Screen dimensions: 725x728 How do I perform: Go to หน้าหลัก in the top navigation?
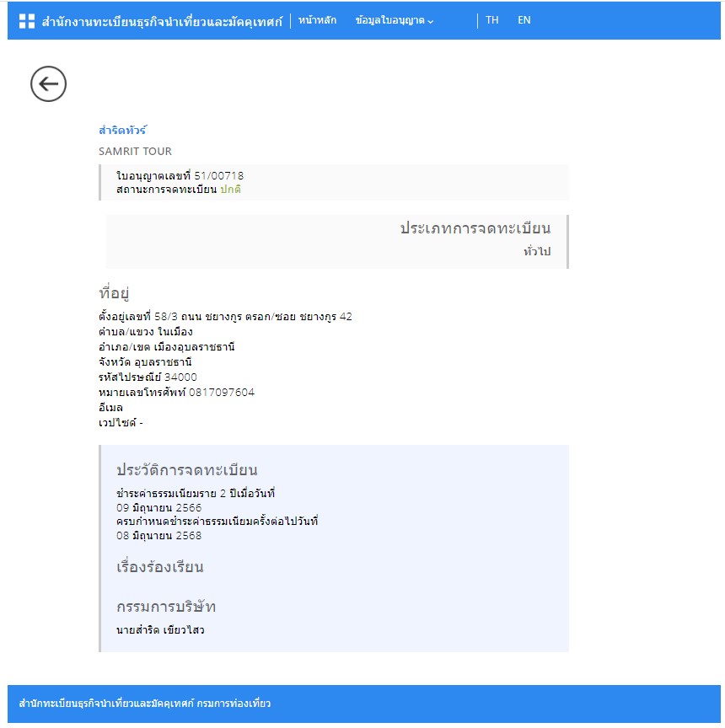tap(317, 20)
